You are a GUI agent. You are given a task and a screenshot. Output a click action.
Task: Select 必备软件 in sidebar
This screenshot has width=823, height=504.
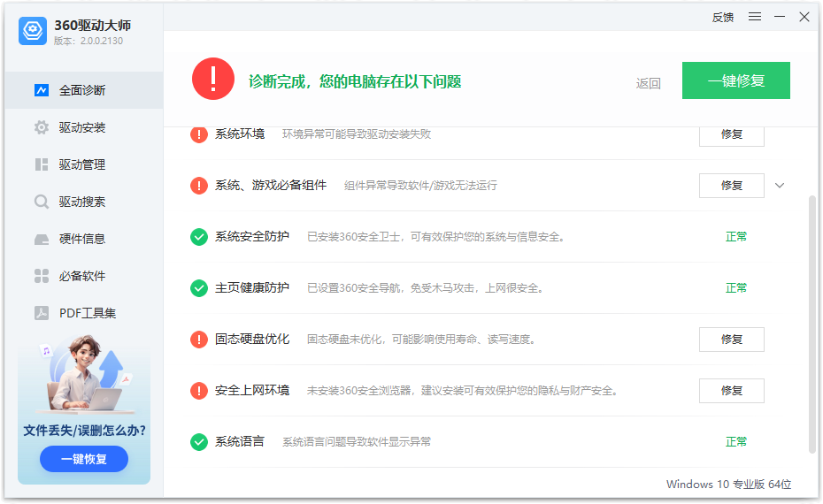pyautogui.click(x=84, y=276)
